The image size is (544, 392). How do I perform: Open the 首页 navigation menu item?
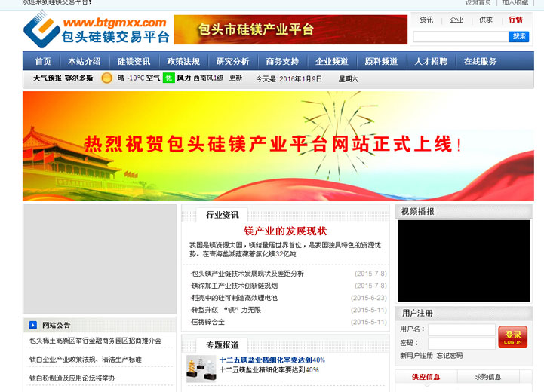43,61
